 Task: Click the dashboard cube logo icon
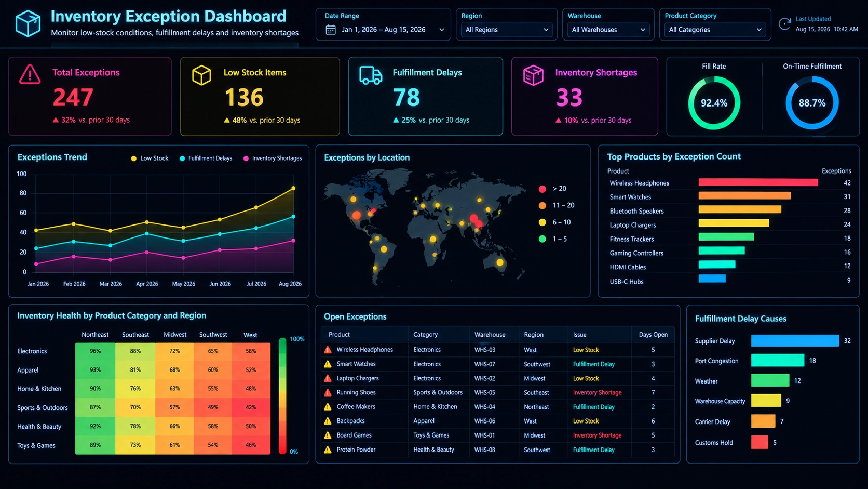[28, 23]
